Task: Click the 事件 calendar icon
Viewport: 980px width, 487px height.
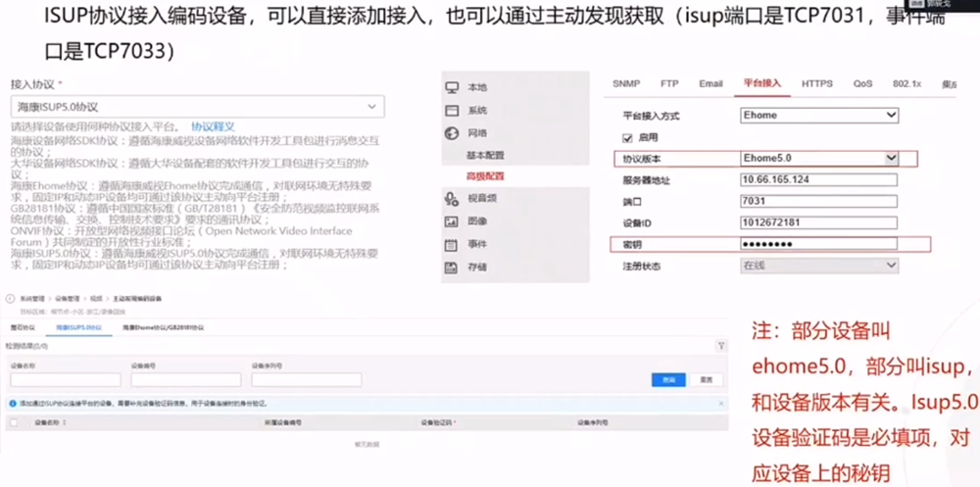Action: coord(451,244)
